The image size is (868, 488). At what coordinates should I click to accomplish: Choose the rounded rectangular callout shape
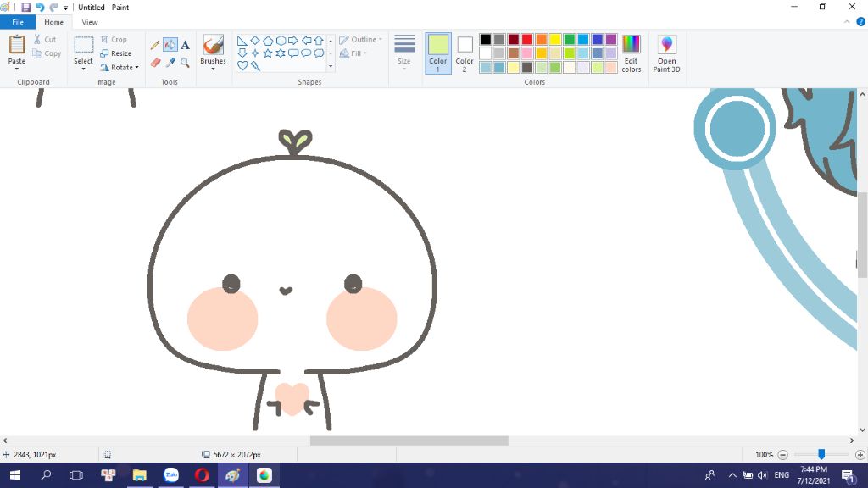(293, 53)
